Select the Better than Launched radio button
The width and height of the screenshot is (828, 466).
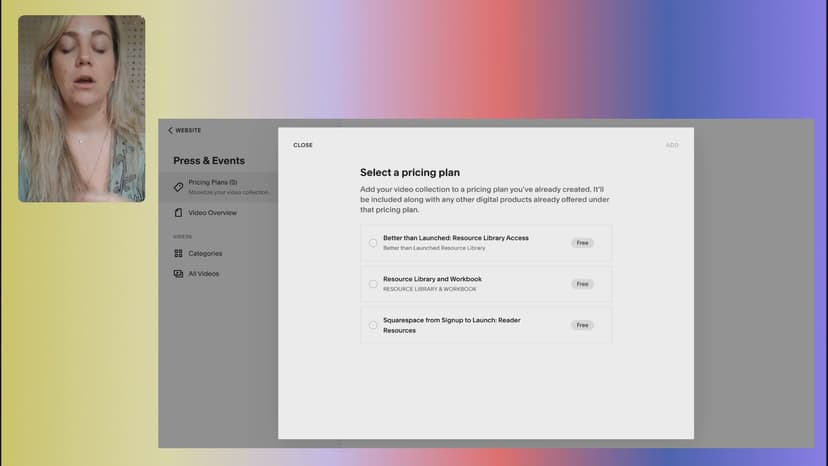point(373,243)
